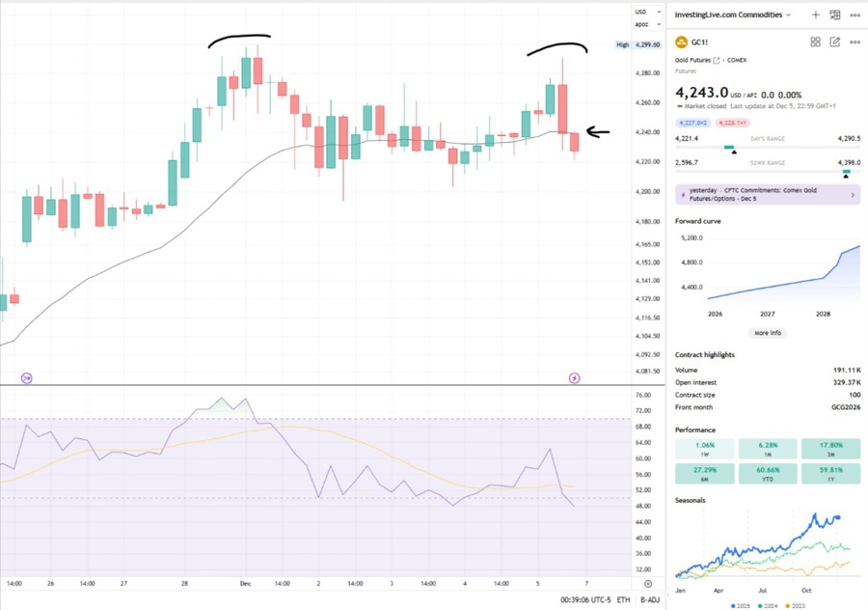Open the Gold Futures external link icon
868x610 pixels.
pos(718,60)
